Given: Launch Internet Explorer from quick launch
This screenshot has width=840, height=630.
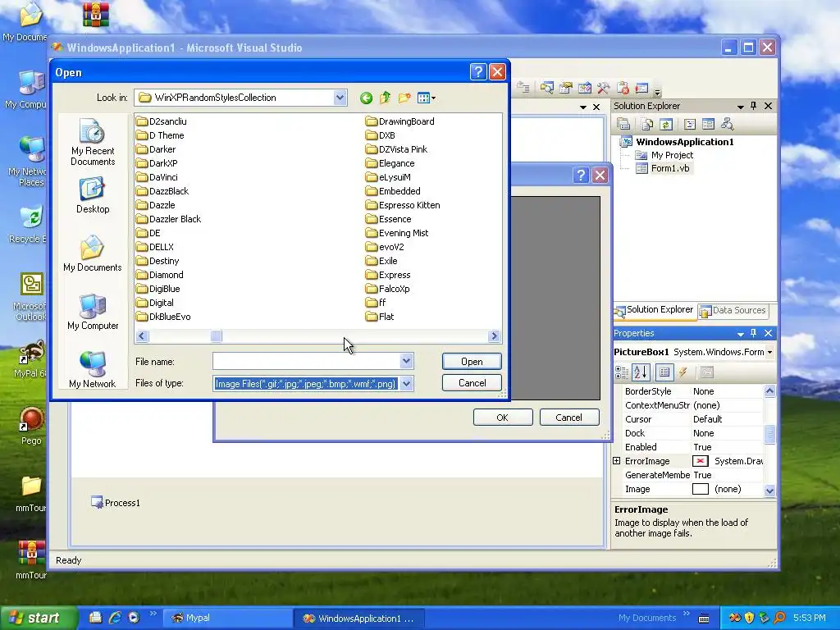Looking at the screenshot, I should (115, 618).
